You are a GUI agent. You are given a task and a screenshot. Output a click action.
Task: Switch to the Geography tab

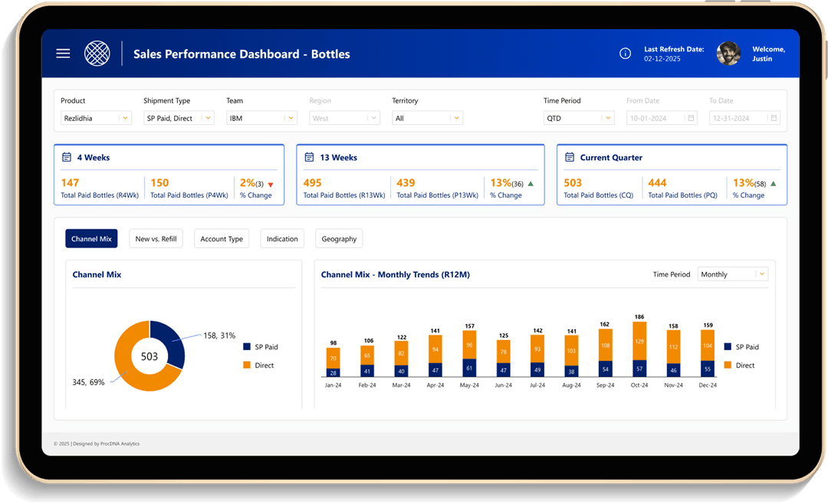(339, 239)
